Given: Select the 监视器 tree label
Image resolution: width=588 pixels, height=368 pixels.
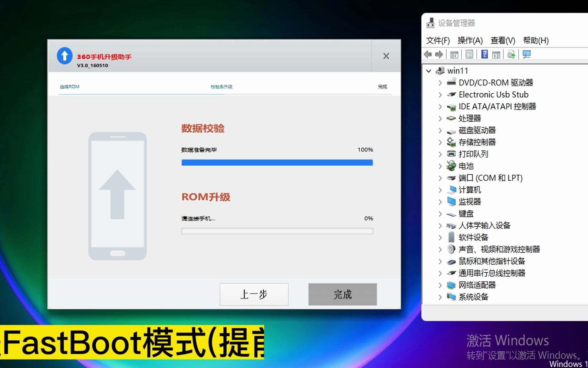Looking at the screenshot, I should [x=470, y=202].
